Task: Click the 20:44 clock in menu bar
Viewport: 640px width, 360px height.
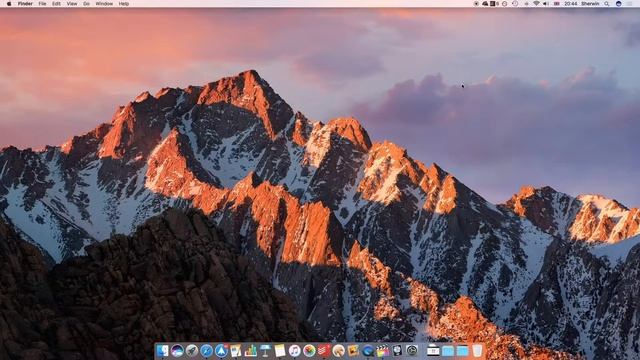Action: click(571, 4)
